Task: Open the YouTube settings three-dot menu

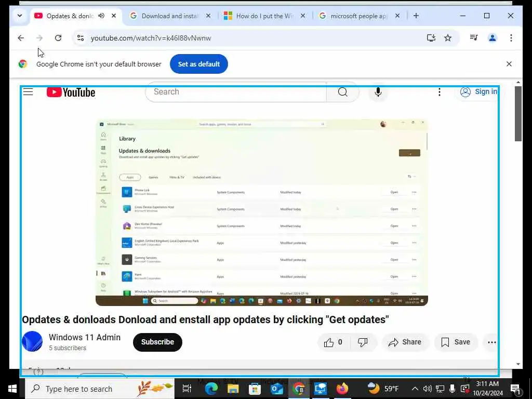Action: point(440,92)
